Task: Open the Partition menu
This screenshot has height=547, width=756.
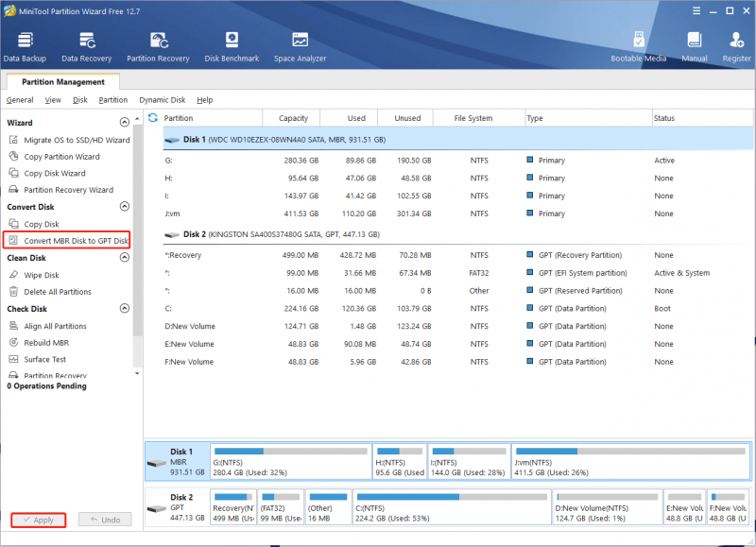Action: click(113, 100)
